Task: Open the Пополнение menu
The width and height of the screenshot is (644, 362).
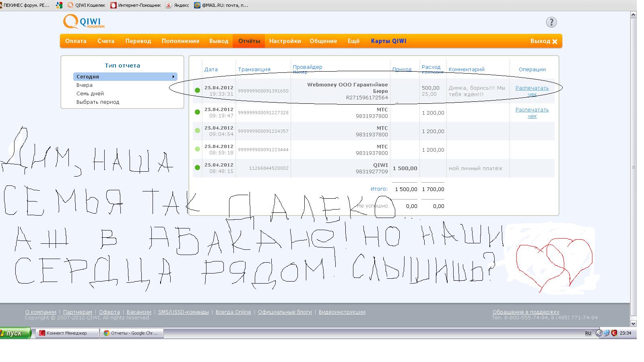Action: tap(180, 41)
